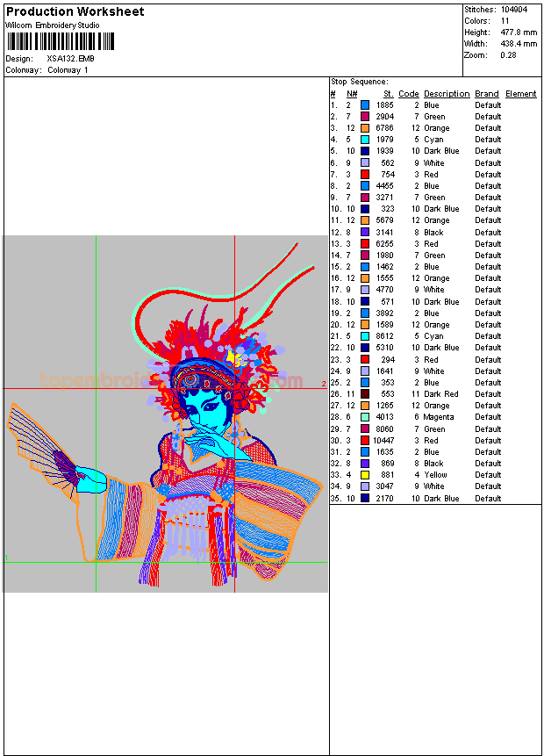This screenshot has width=544, height=756.
Task: Click stitch count '1555' in row 16
Action: (385, 278)
